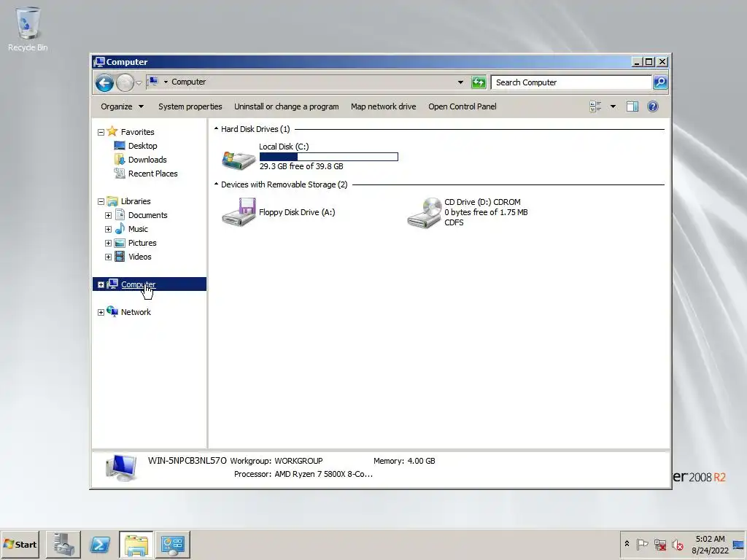Open the Organize menu

click(122, 106)
